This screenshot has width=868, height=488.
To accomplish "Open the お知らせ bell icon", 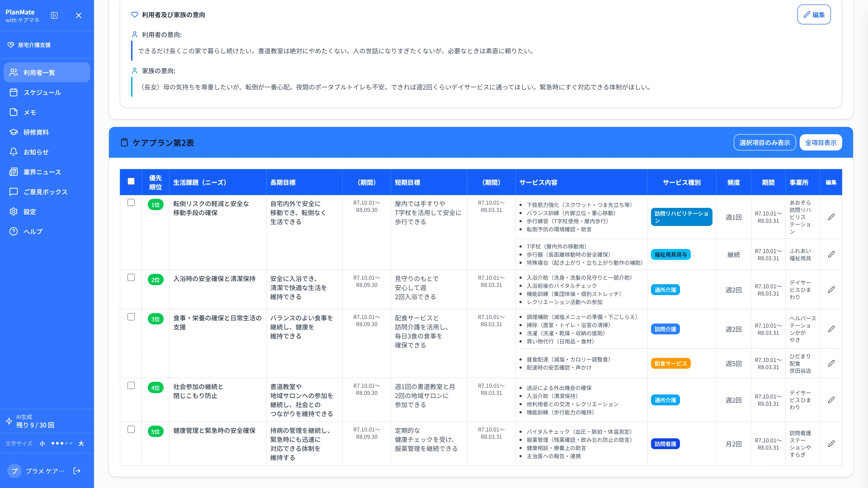I will (x=14, y=152).
